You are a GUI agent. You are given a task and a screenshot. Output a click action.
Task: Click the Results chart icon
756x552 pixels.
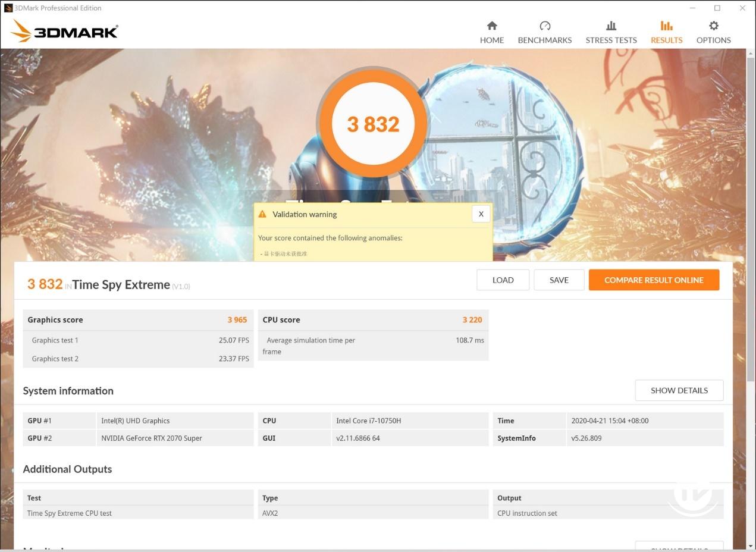click(666, 26)
